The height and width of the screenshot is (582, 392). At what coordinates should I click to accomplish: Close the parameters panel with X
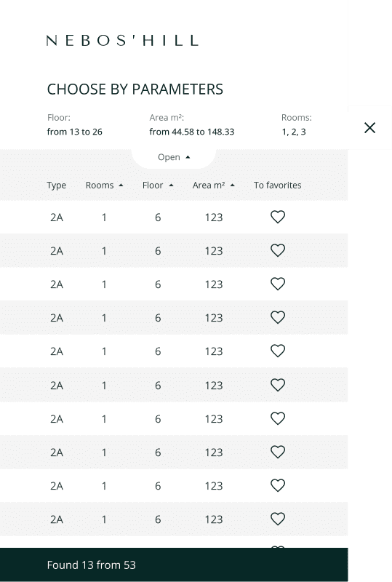coord(369,128)
